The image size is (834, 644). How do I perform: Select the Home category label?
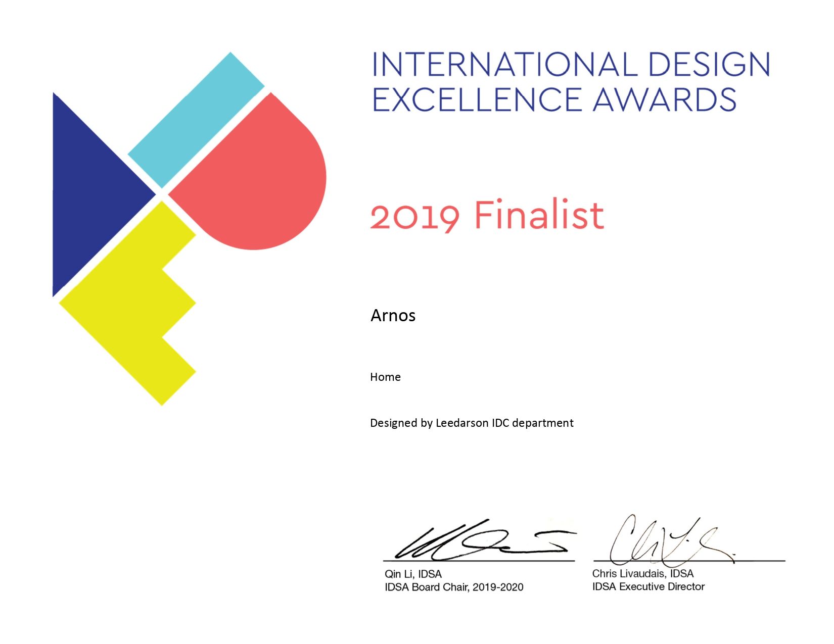pyautogui.click(x=385, y=377)
